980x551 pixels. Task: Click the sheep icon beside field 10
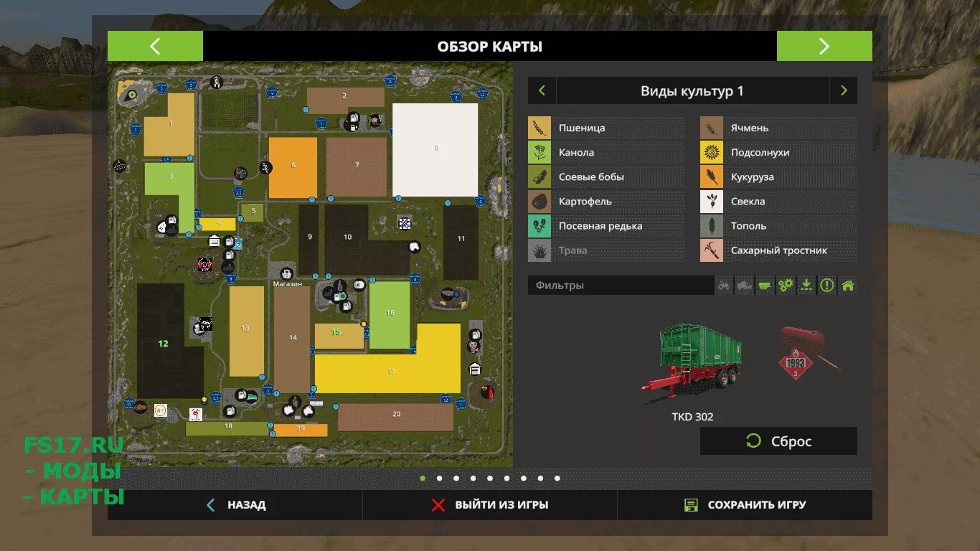click(x=414, y=247)
